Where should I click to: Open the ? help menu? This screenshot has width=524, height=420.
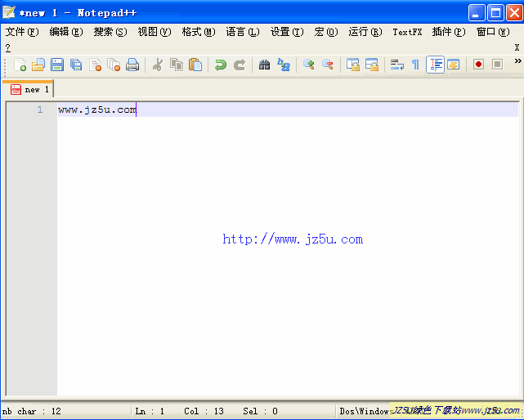tap(8, 47)
